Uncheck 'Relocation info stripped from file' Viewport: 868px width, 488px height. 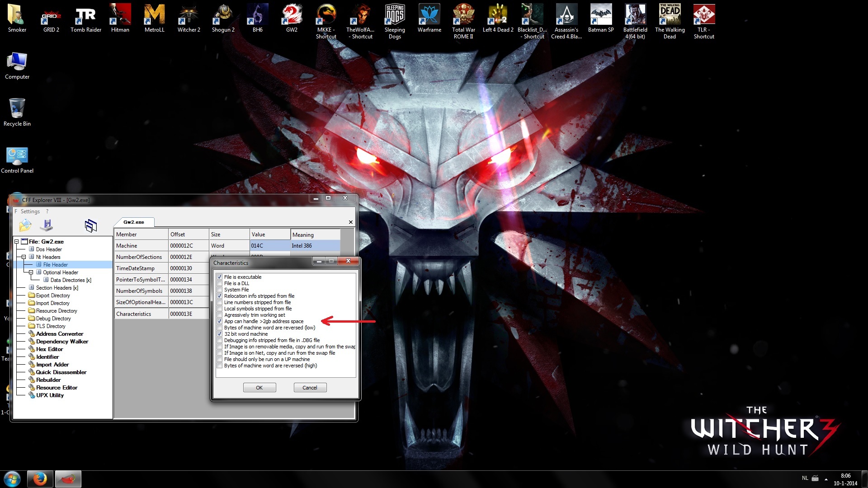pyautogui.click(x=220, y=296)
